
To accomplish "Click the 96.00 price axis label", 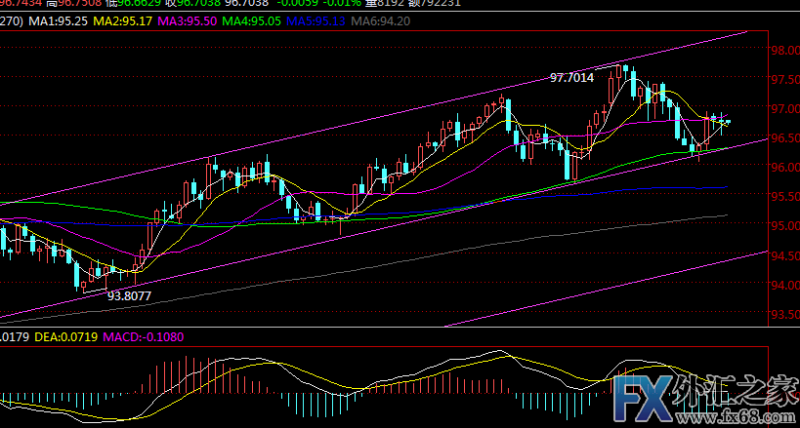I will tap(783, 168).
